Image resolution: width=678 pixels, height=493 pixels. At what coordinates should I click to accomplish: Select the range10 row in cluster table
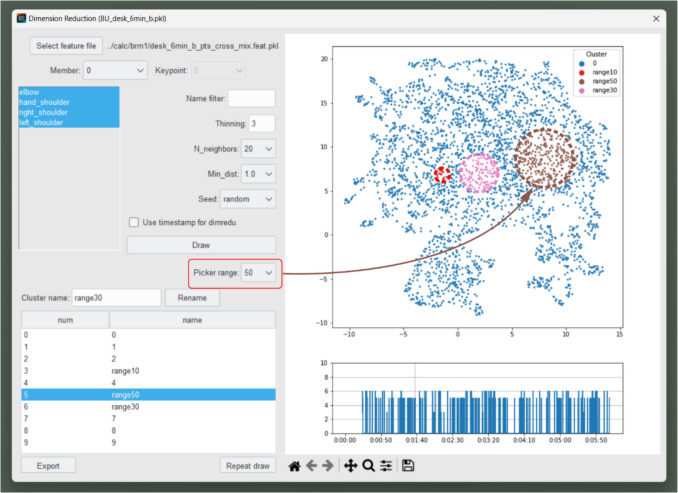148,371
